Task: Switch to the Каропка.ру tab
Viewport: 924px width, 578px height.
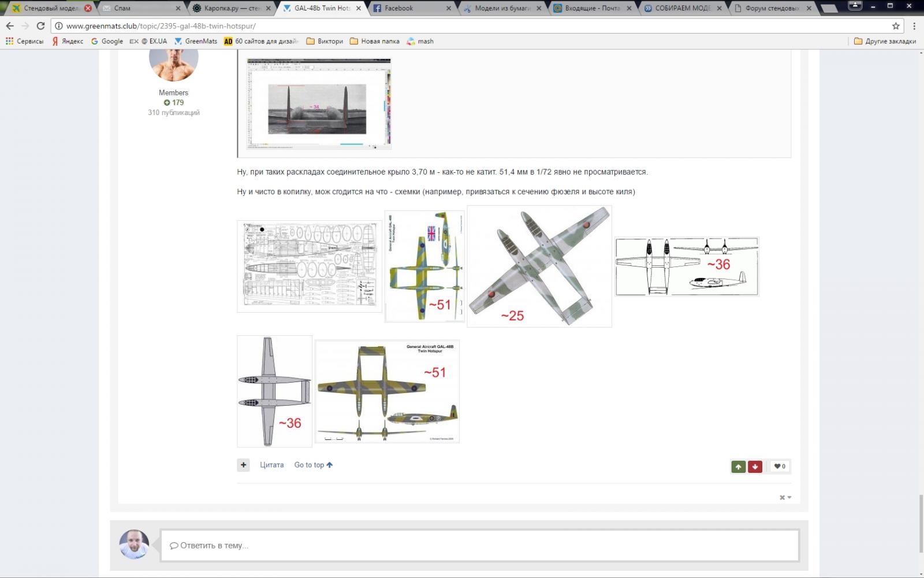Action: click(x=231, y=8)
